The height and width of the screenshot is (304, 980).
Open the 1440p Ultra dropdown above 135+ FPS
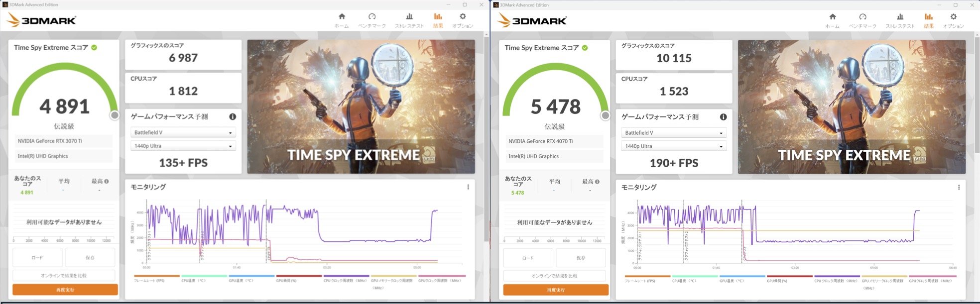[x=183, y=146]
